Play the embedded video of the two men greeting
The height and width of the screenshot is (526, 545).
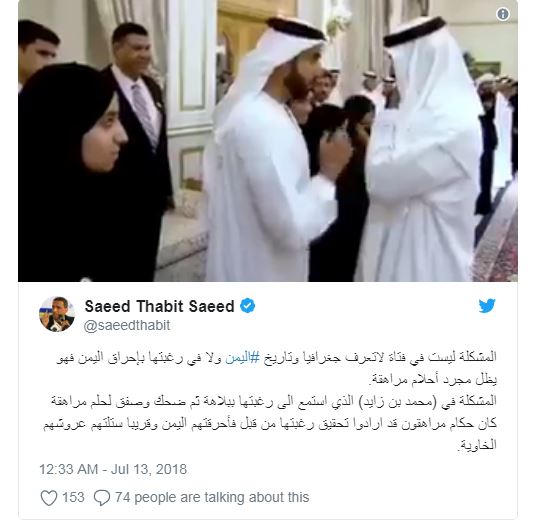(x=268, y=141)
